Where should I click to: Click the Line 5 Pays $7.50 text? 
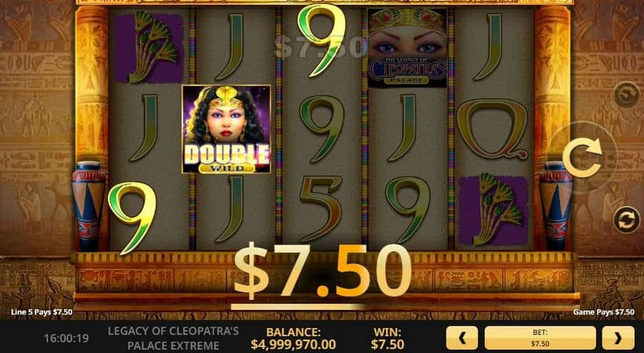pos(42,312)
